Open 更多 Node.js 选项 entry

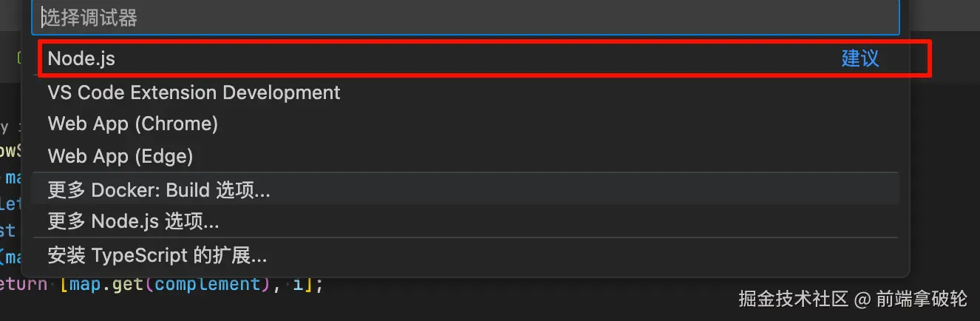click(x=133, y=220)
